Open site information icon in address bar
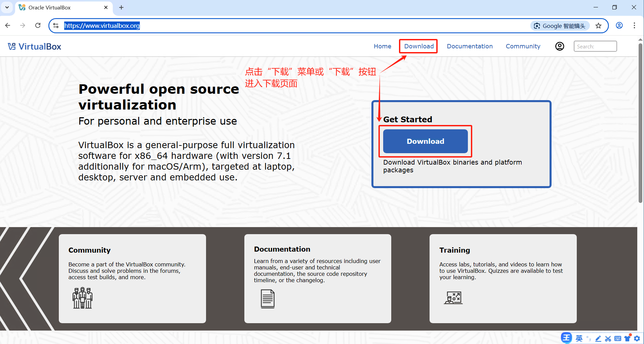Screen dimensions: 644x344 tap(56, 26)
